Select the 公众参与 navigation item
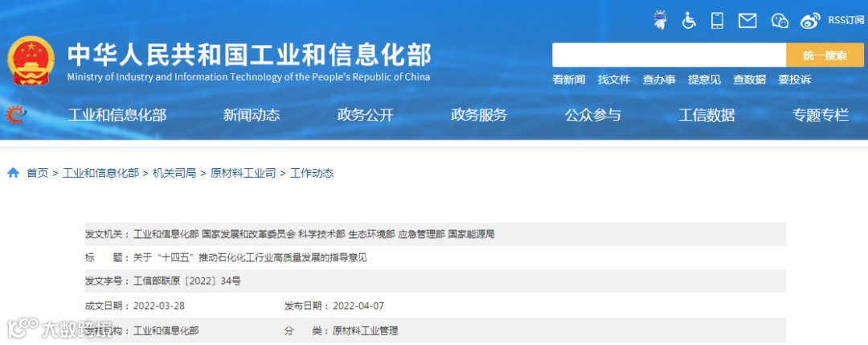Image resolution: width=868 pixels, height=345 pixels. click(593, 115)
